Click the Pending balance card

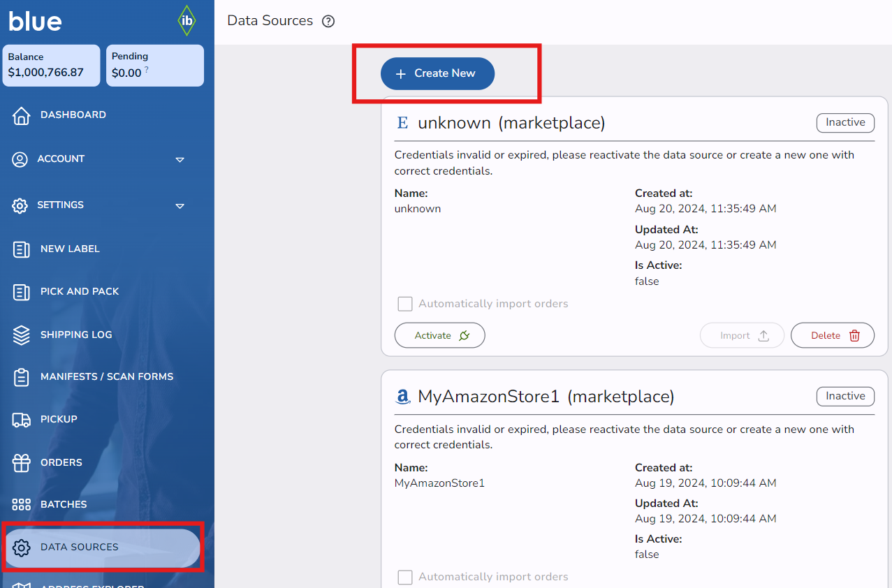coord(154,66)
